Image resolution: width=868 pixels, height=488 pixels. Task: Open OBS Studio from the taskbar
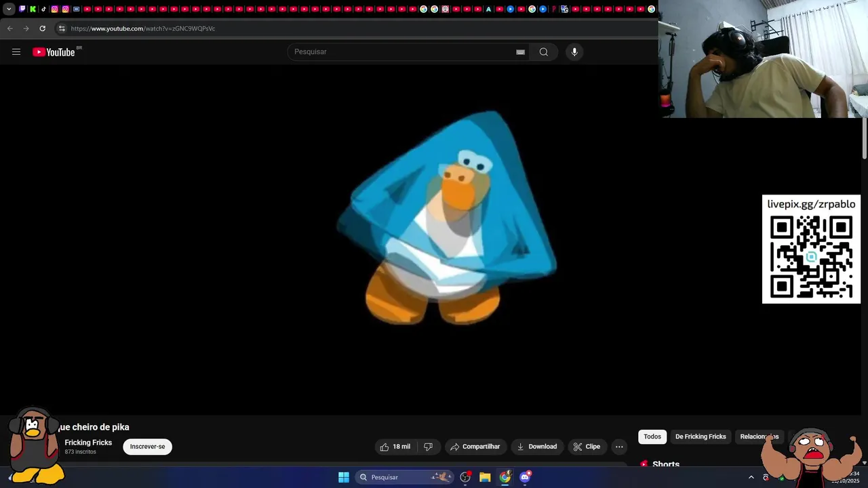pos(465,477)
